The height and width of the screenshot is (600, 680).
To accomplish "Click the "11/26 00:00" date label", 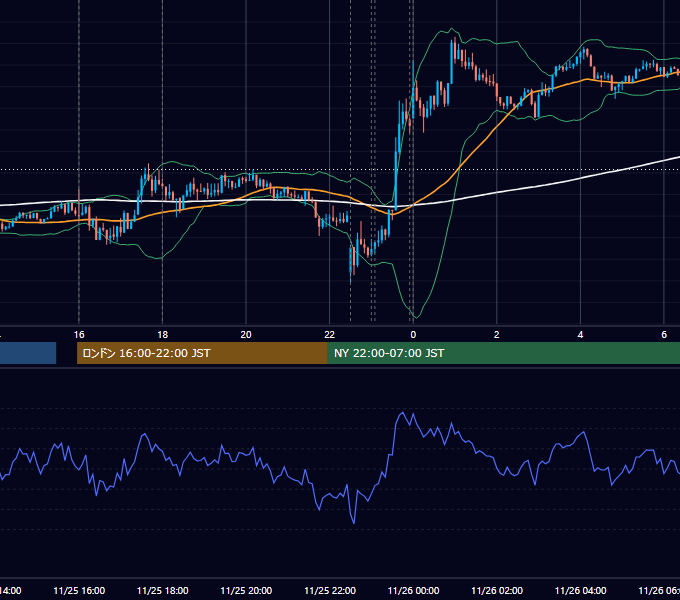I will [x=413, y=590].
